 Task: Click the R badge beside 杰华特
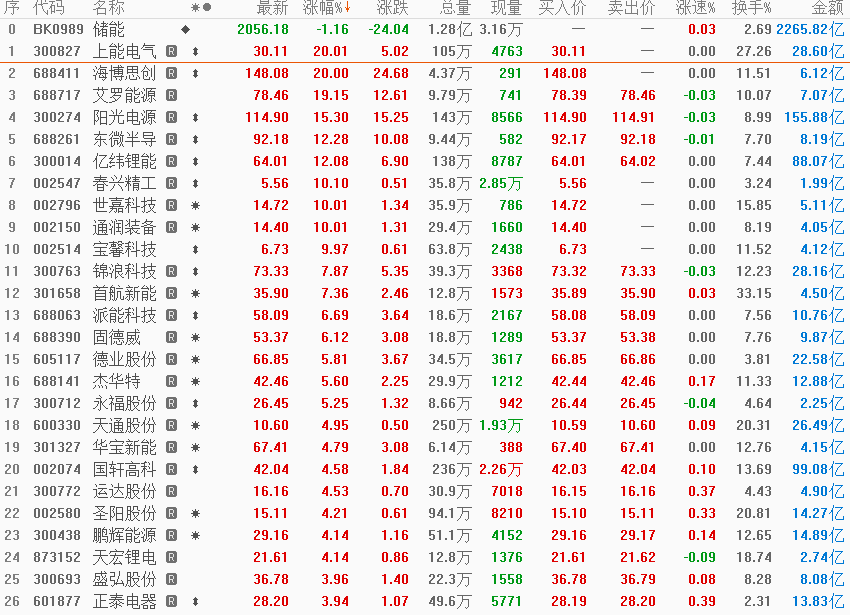pyautogui.click(x=172, y=381)
